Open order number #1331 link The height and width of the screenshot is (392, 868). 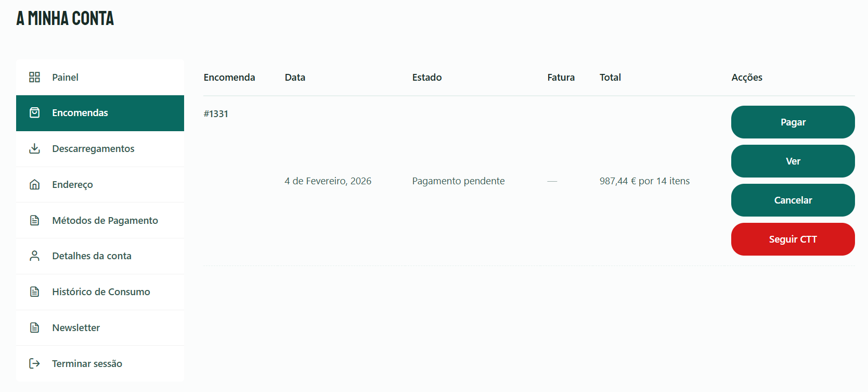[216, 114]
